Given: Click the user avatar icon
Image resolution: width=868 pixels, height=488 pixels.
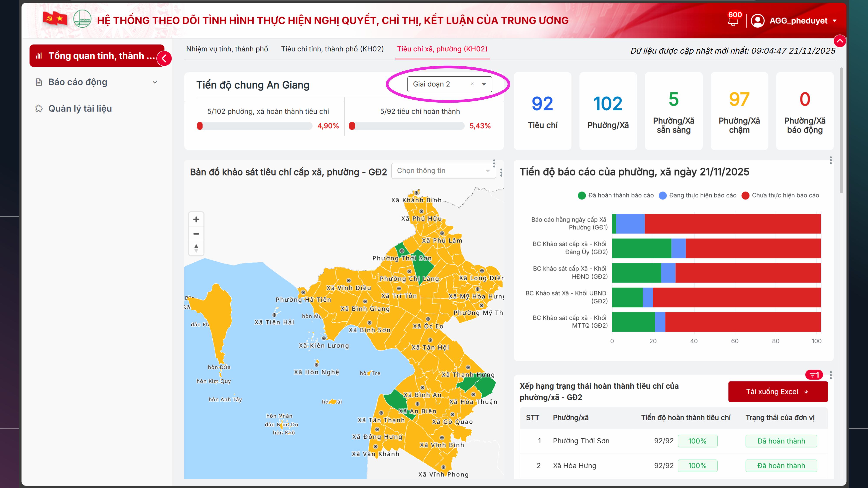Looking at the screenshot, I should pyautogui.click(x=758, y=21).
